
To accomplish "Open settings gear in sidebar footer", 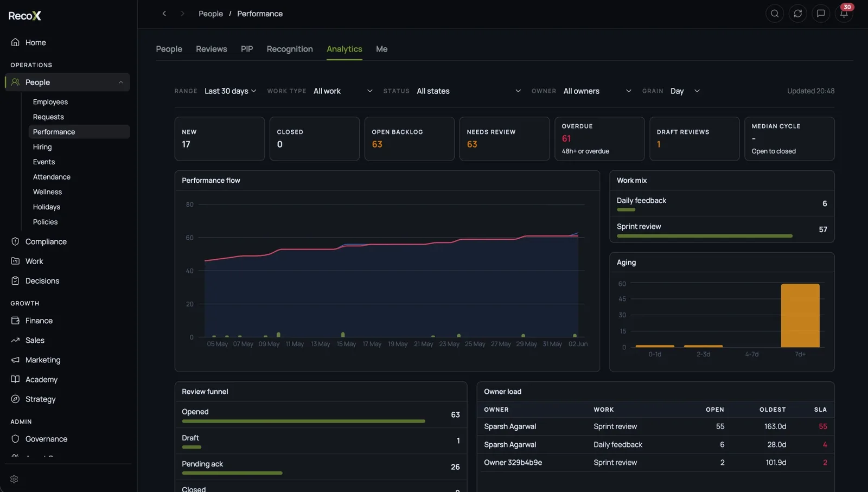I will coord(14,479).
